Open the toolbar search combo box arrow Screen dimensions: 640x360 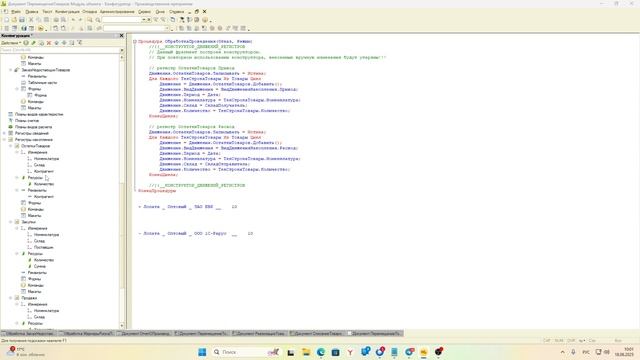click(143, 20)
